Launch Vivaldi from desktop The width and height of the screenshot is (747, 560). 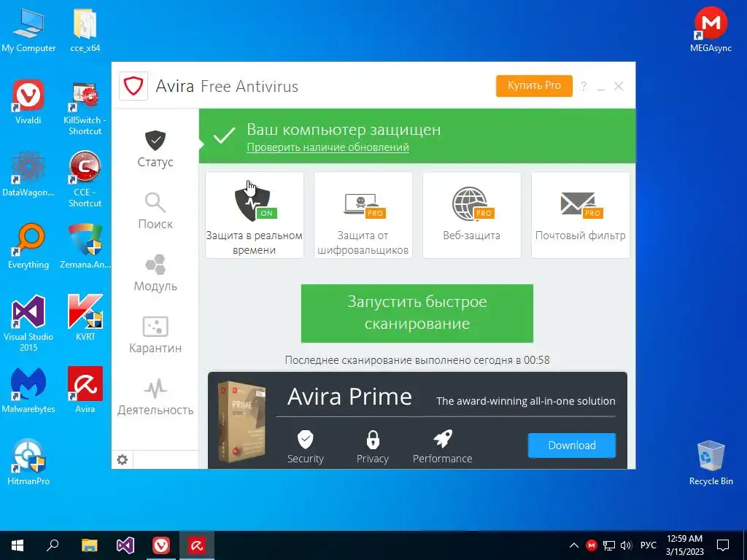coord(28,102)
